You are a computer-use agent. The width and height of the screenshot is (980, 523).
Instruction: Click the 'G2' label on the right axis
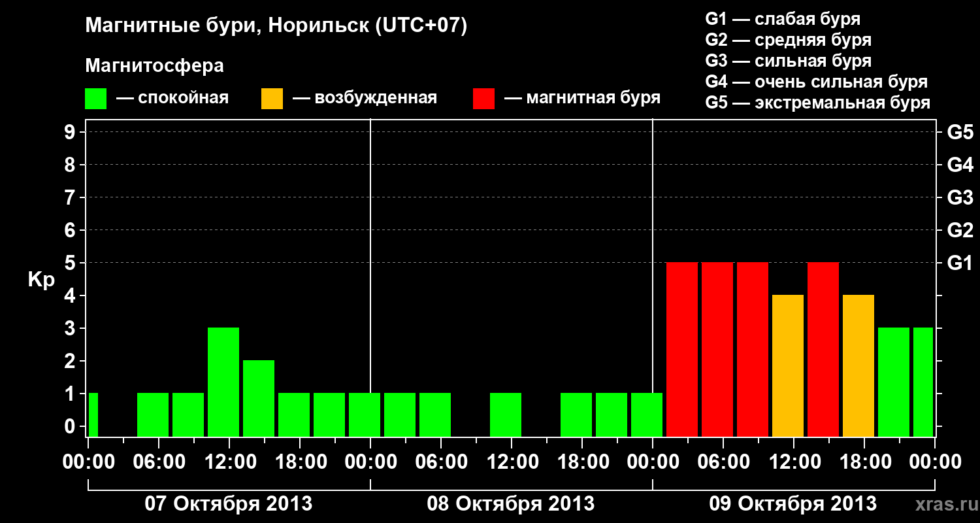click(x=960, y=230)
